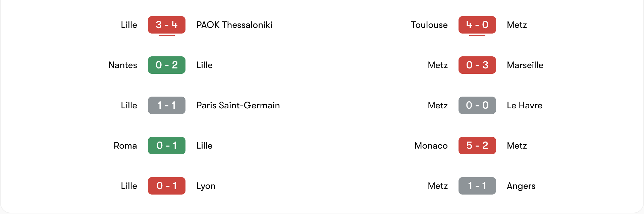
Task: Open the Roma vs Lille 0 - 1 score badge
Action: (166, 146)
